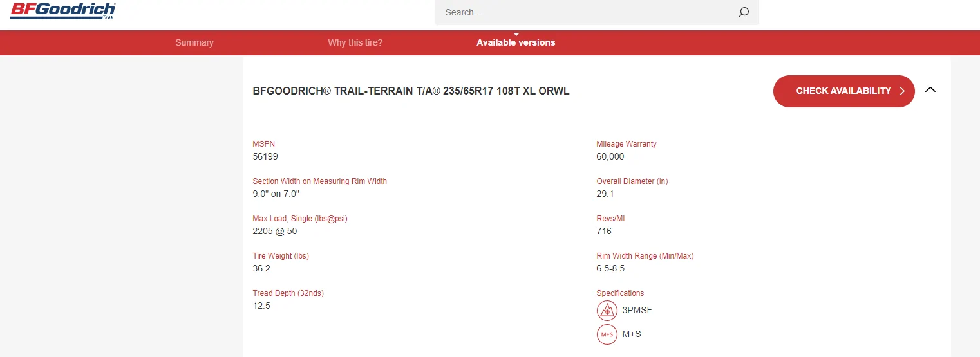This screenshot has width=980, height=357.
Task: Click the Mileage Warranty label
Action: [x=626, y=144]
